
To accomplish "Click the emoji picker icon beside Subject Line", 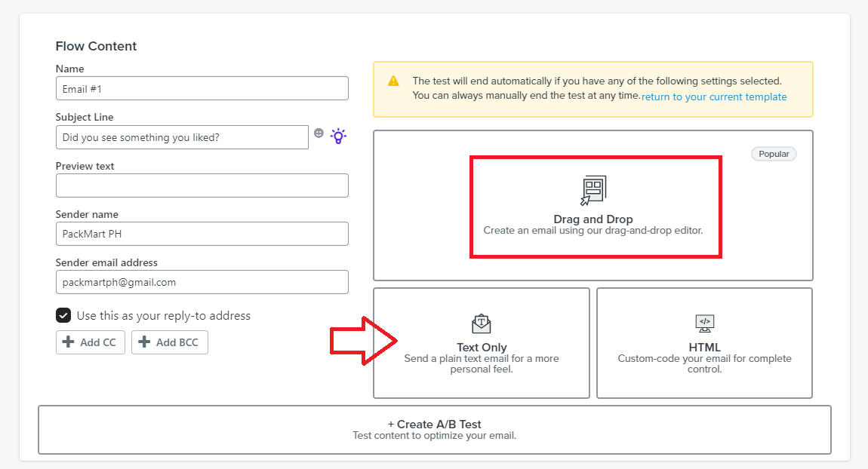I will [x=319, y=133].
